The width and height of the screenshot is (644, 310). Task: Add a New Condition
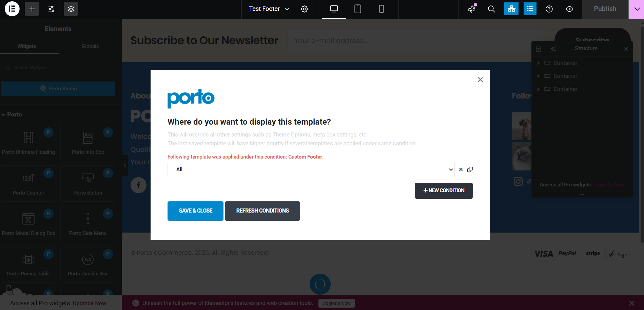coord(444,191)
